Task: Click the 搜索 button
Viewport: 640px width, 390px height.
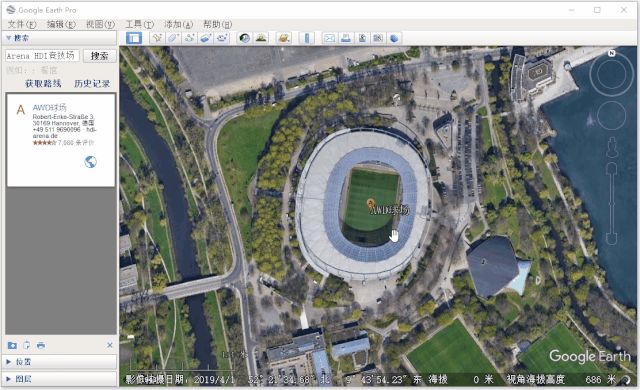Action: point(100,56)
